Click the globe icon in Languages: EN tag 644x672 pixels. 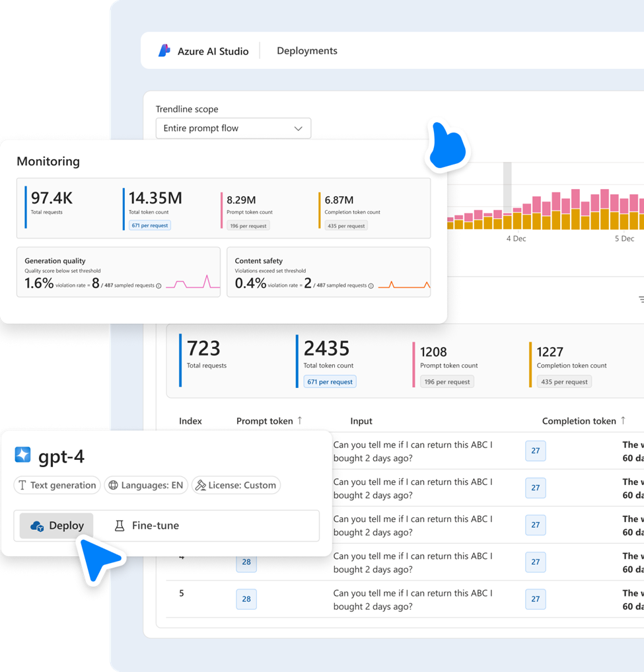pos(114,485)
